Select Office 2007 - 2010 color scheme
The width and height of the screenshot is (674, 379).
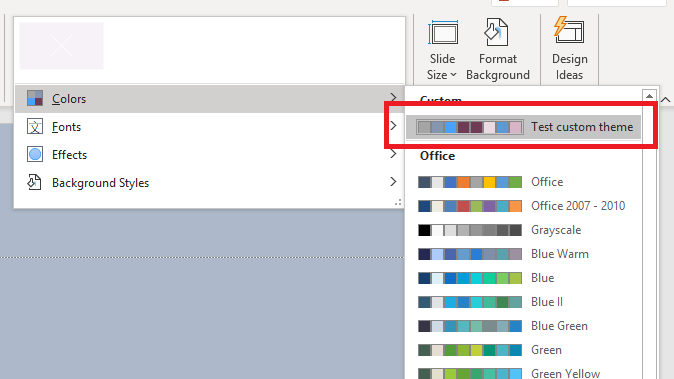524,206
